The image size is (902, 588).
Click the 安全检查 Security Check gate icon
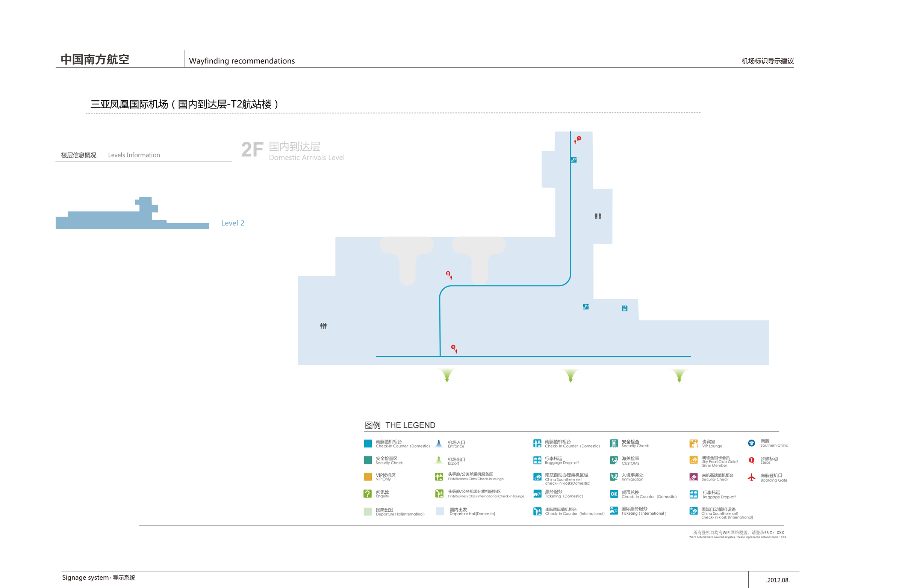pyautogui.click(x=614, y=443)
